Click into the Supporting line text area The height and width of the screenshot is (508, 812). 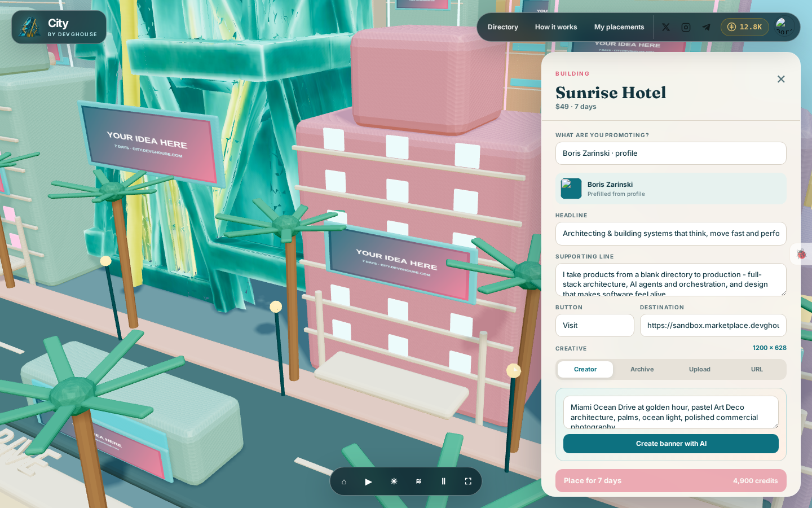pos(671,280)
